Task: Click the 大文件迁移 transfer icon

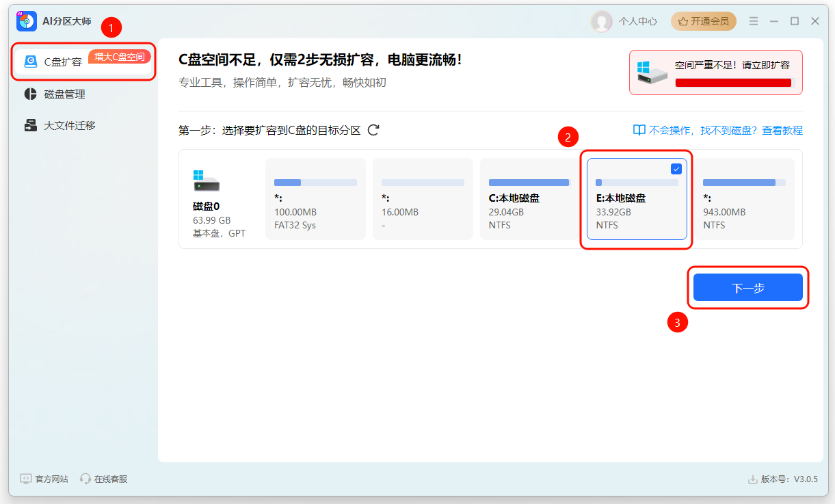Action: [x=31, y=125]
